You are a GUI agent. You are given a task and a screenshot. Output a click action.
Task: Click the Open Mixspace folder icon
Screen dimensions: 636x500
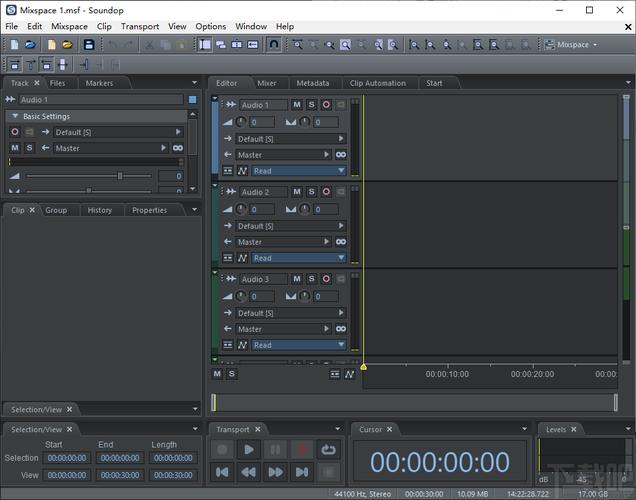(67, 45)
